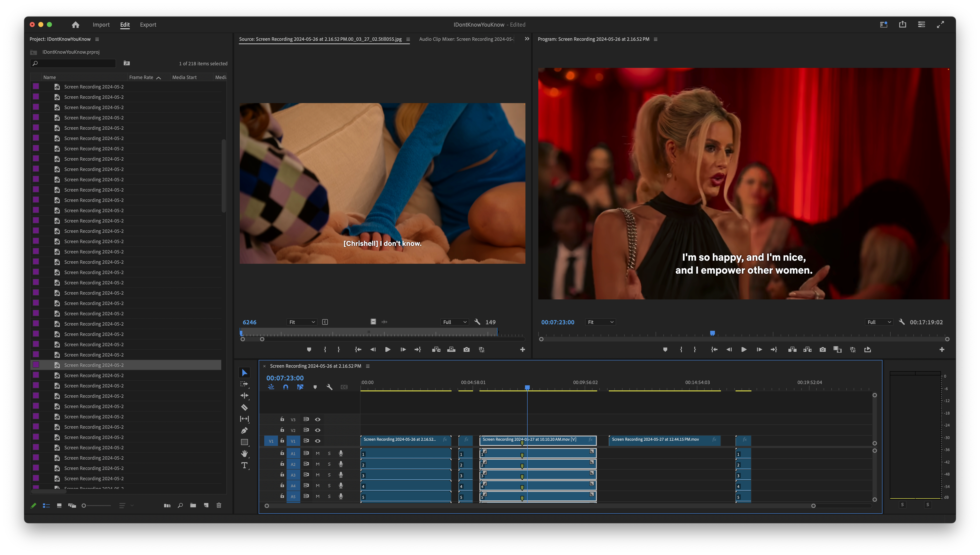Open Program monitor Full resolution dropdown
Image resolution: width=980 pixels, height=555 pixels.
tap(879, 322)
